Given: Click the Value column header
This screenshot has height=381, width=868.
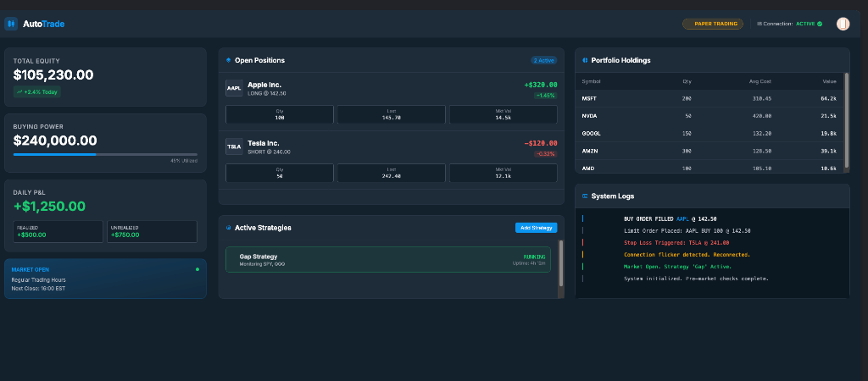Looking at the screenshot, I should click(x=829, y=81).
